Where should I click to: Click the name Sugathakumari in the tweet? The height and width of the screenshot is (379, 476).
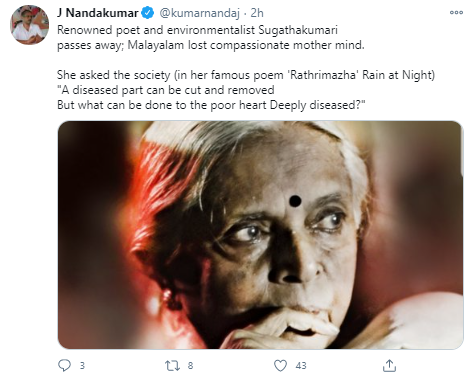point(298,30)
